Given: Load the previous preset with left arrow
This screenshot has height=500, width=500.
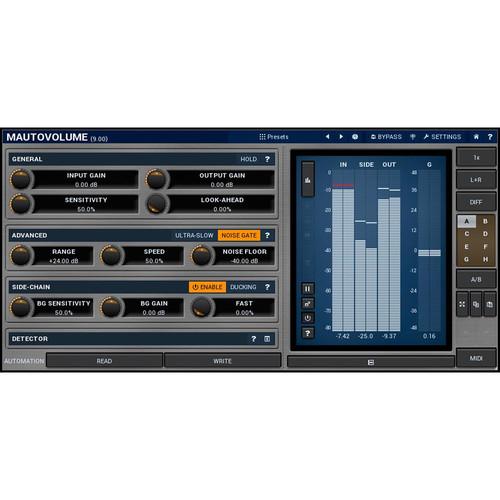Looking at the screenshot, I should [327, 137].
